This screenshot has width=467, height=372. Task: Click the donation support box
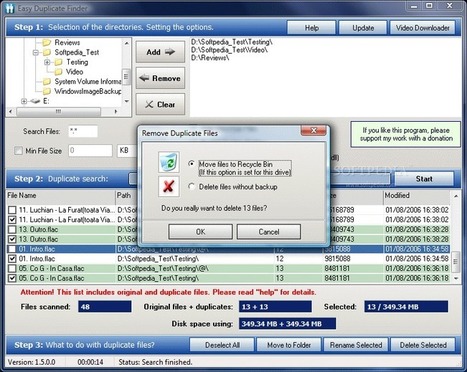pyautogui.click(x=406, y=134)
